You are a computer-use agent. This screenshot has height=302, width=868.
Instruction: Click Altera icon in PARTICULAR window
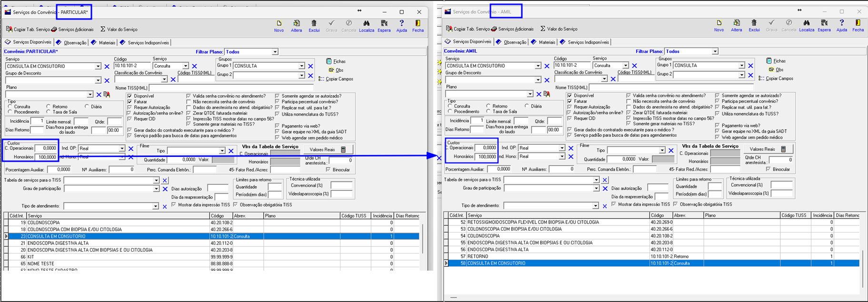click(296, 26)
